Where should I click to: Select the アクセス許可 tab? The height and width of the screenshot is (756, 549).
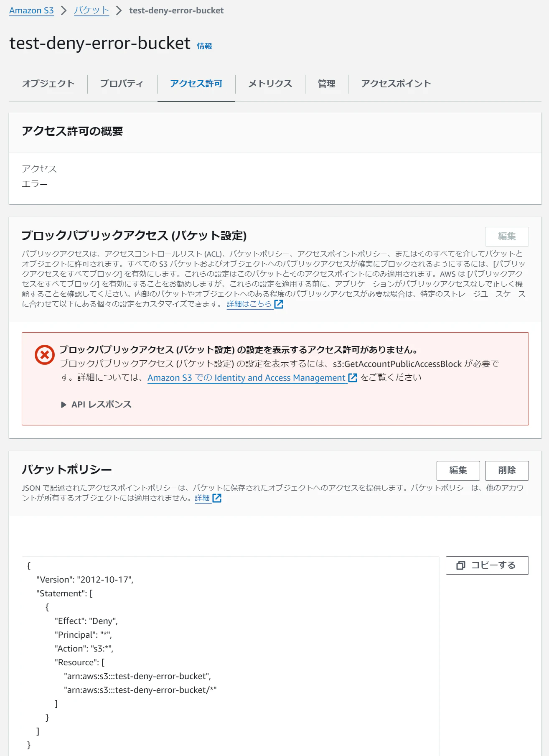(x=196, y=84)
